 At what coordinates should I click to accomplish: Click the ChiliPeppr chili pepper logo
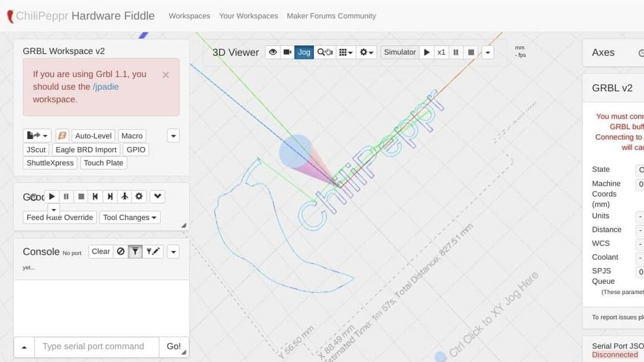10,17
